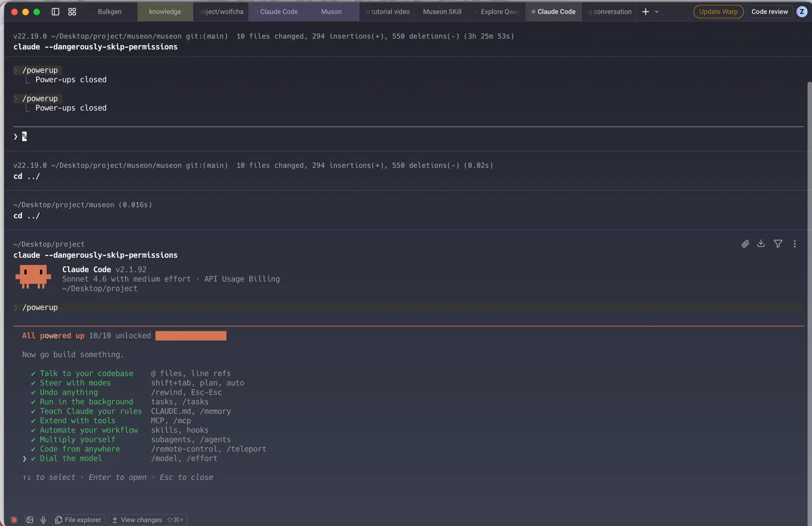
Task: Click the image attach icon in the bottom bar
Action: [x=30, y=520]
